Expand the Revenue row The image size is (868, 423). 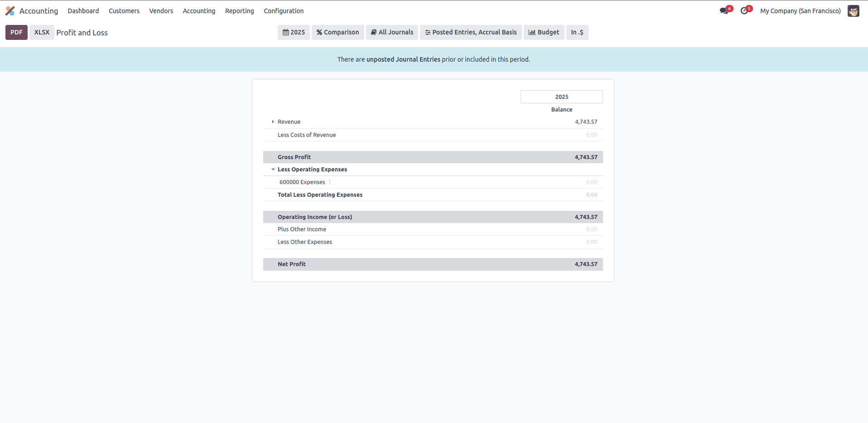273,122
